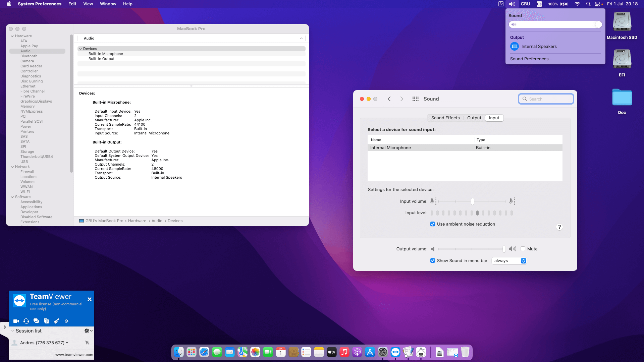Open System Preferences from the Dock
The image size is (644, 362).
[x=382, y=352]
